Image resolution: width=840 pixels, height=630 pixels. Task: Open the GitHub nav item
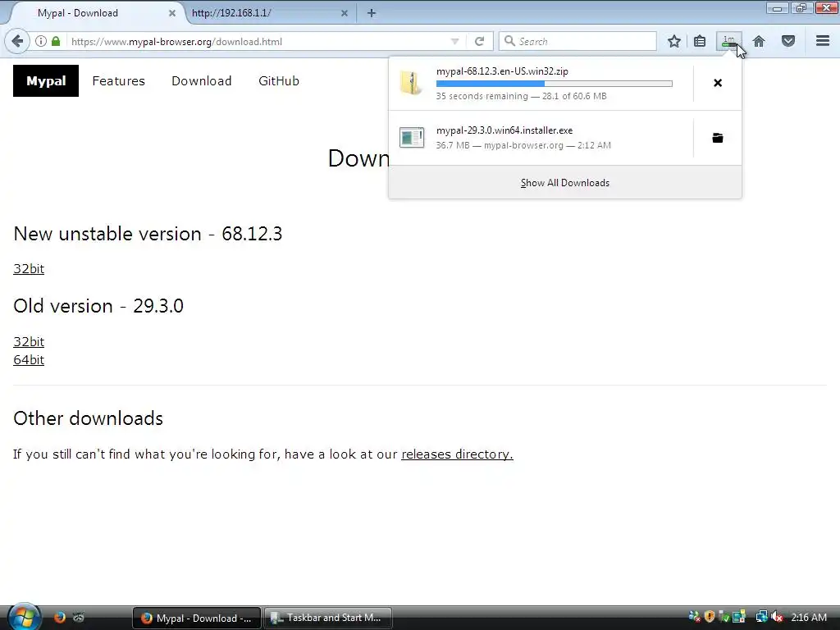coord(279,81)
